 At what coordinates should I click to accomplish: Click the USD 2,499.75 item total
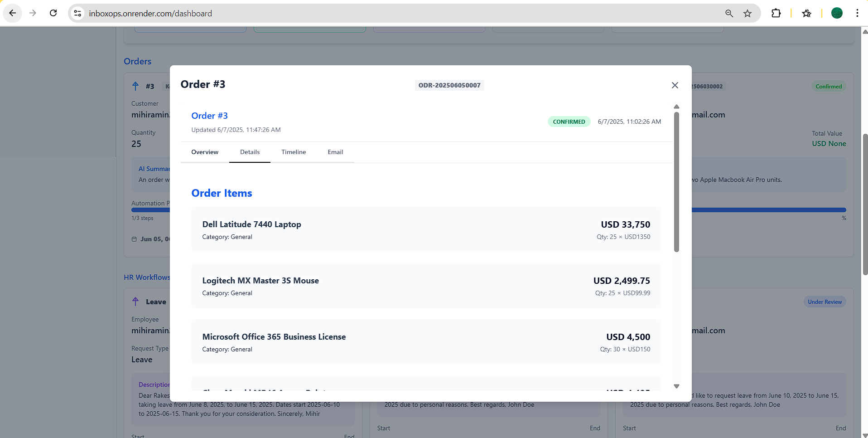[622, 281]
